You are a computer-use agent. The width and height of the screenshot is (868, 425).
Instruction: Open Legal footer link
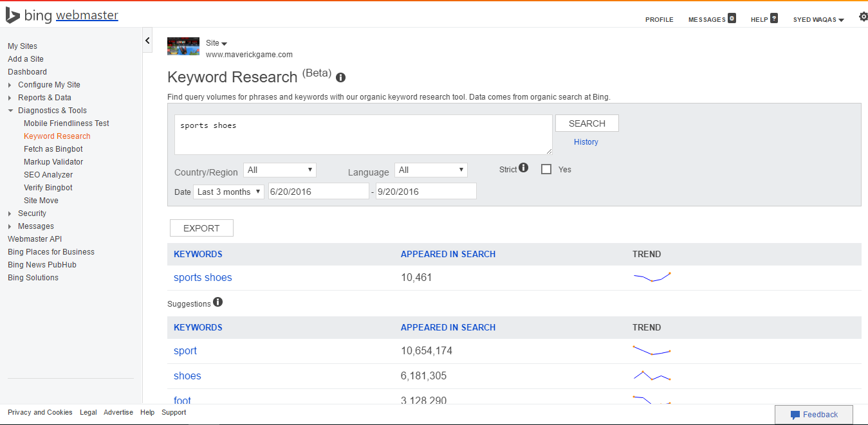(x=88, y=413)
